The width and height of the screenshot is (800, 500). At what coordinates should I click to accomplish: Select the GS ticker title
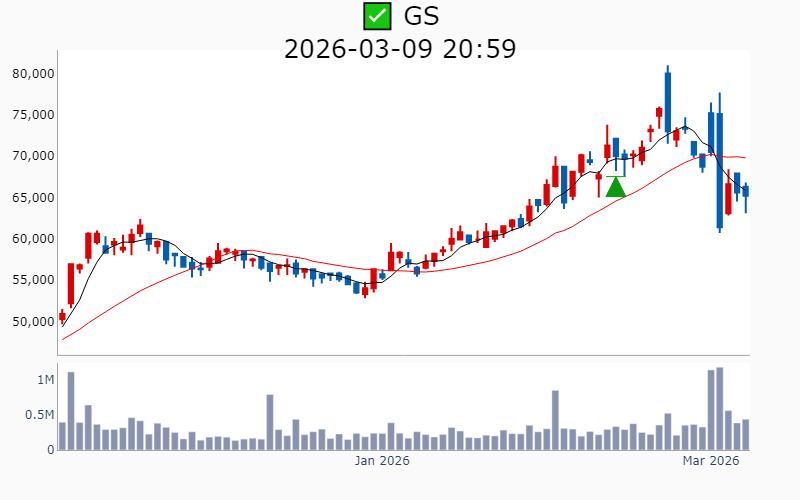coord(421,16)
